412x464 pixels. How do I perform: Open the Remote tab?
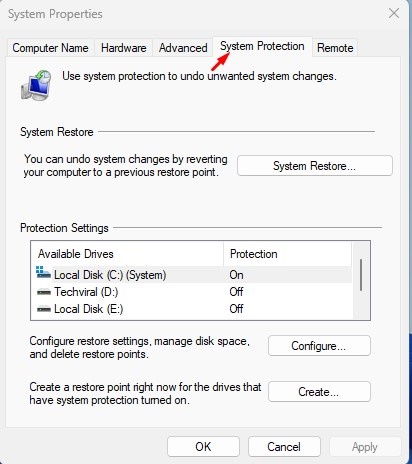335,48
